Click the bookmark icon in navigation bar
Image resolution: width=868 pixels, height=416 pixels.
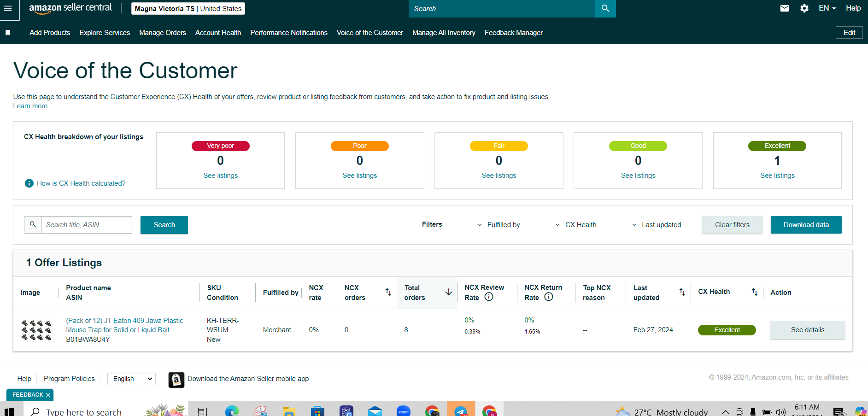pyautogui.click(x=8, y=33)
